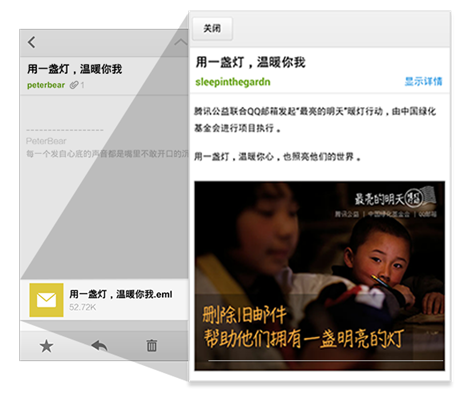
Task: Click the left pane email subject heading
Action: pos(75,69)
